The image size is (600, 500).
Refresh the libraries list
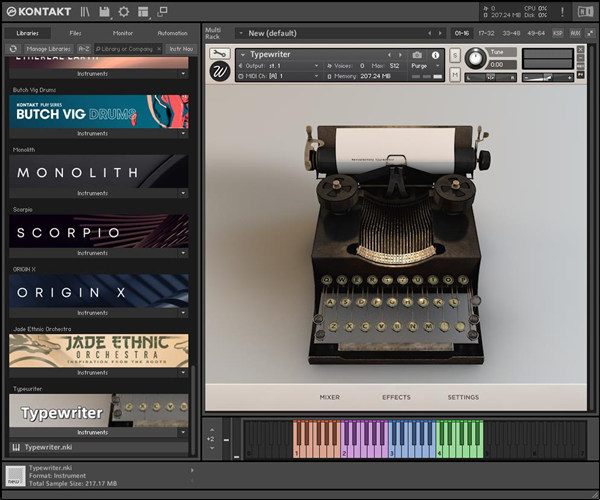click(x=13, y=49)
